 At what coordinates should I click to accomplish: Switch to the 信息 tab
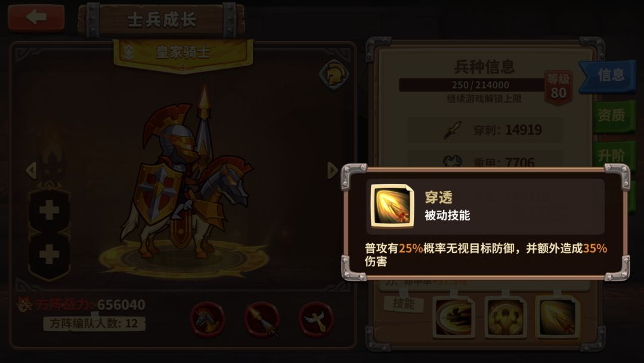tap(608, 76)
